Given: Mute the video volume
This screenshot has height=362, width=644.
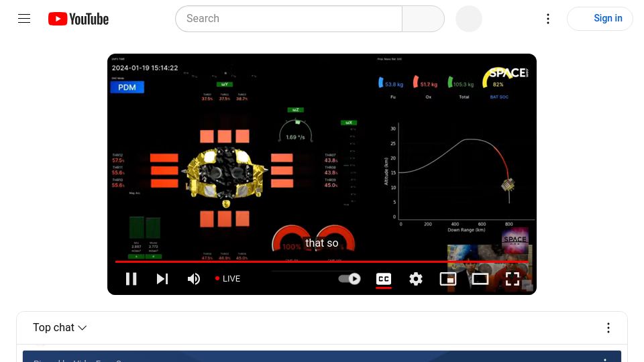Looking at the screenshot, I should pos(193,279).
